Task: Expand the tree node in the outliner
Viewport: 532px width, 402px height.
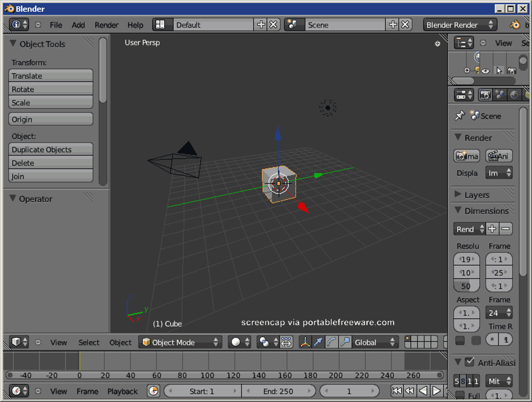Action: coord(467,70)
